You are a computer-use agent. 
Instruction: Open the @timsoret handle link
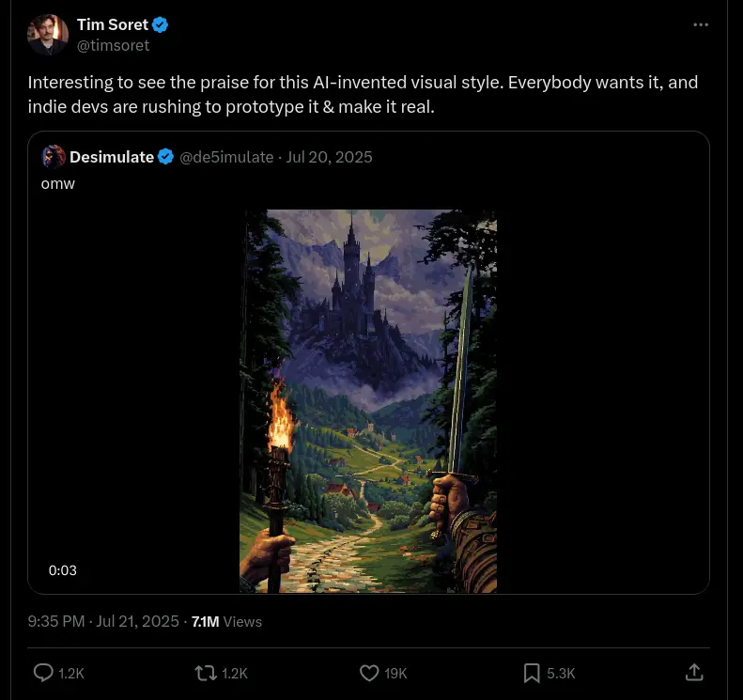click(x=113, y=45)
